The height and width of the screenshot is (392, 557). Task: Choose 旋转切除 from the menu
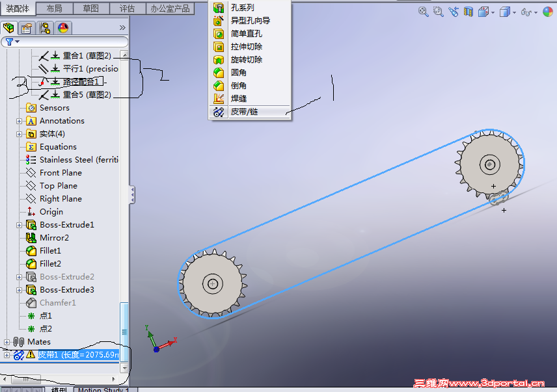tap(250, 60)
